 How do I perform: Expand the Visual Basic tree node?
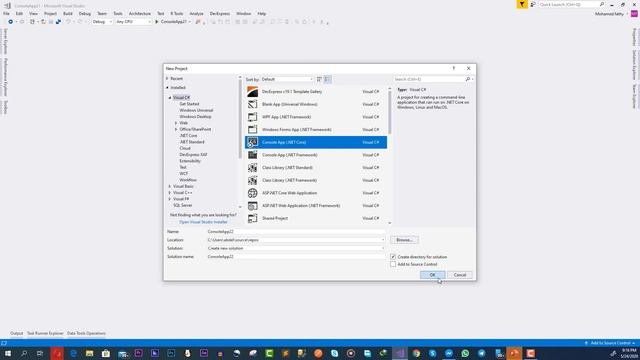tap(170, 186)
